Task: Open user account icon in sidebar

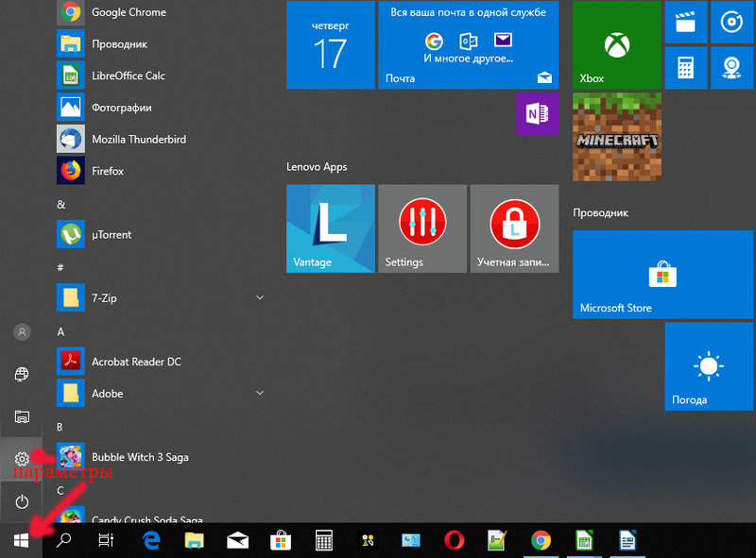Action: tap(22, 332)
